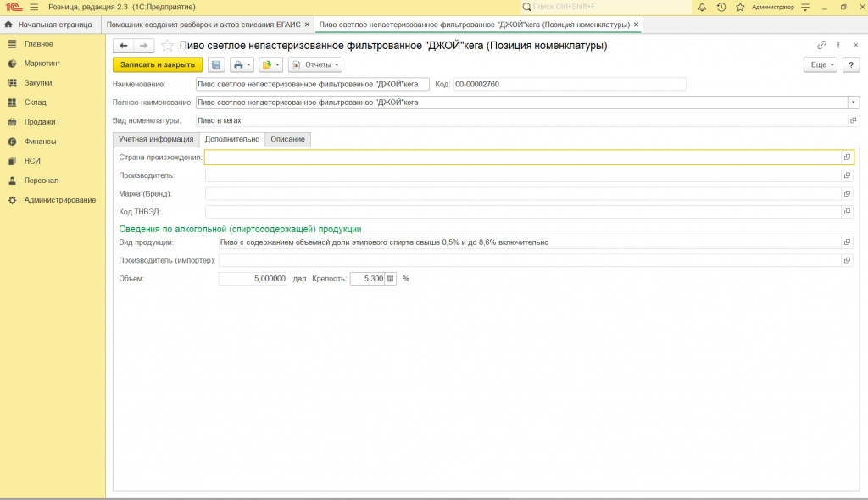Open Вид номенклатуры link icon
868x500 pixels.
(x=853, y=120)
